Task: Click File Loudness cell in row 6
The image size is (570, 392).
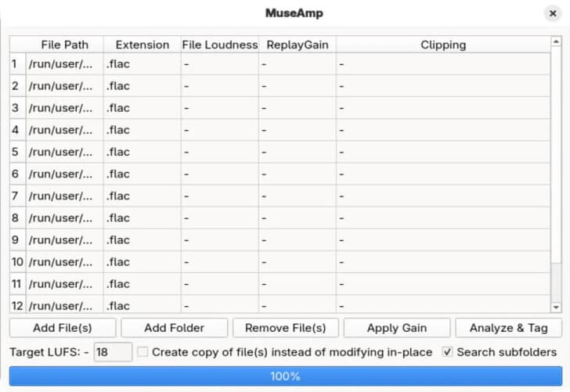Action: tap(219, 174)
